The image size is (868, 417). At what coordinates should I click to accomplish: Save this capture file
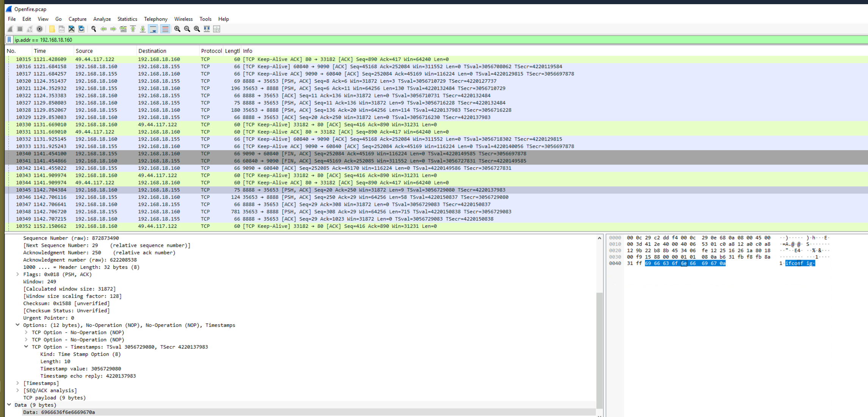click(62, 28)
